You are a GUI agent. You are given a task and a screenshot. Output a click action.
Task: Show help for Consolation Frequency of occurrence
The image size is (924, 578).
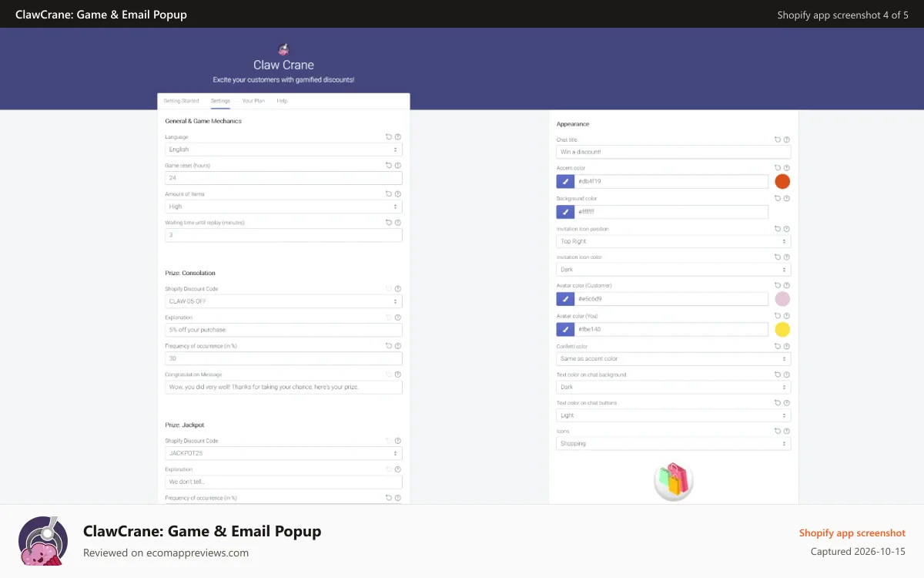[x=398, y=345]
